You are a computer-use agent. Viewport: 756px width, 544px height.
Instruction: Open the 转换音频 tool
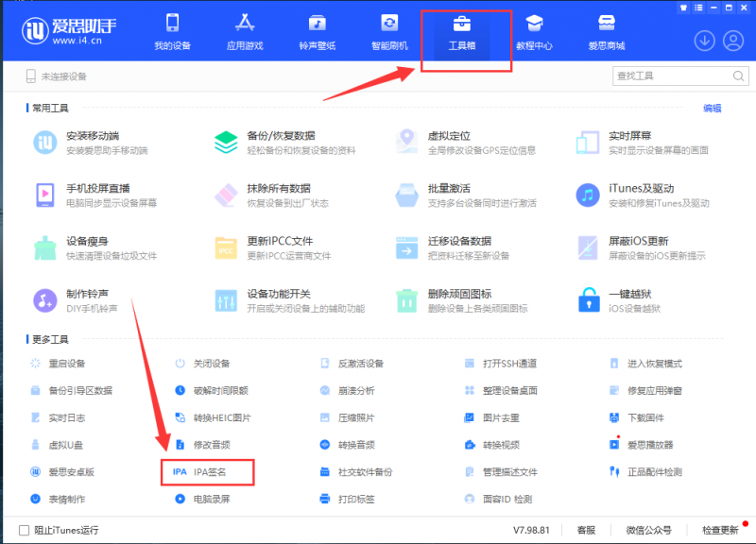click(347, 445)
